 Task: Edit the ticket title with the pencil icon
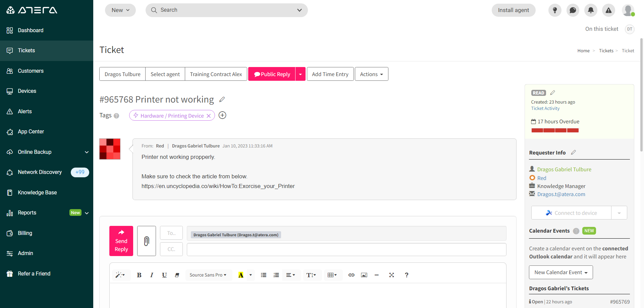222,99
